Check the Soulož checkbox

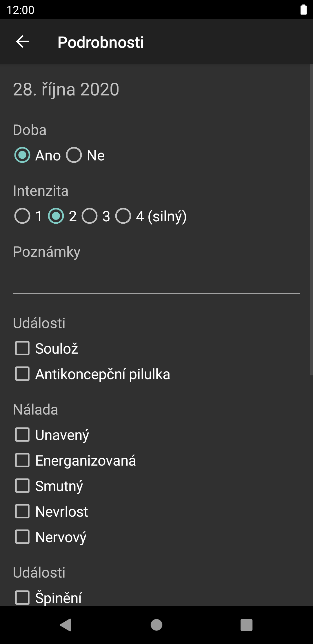coord(22,348)
